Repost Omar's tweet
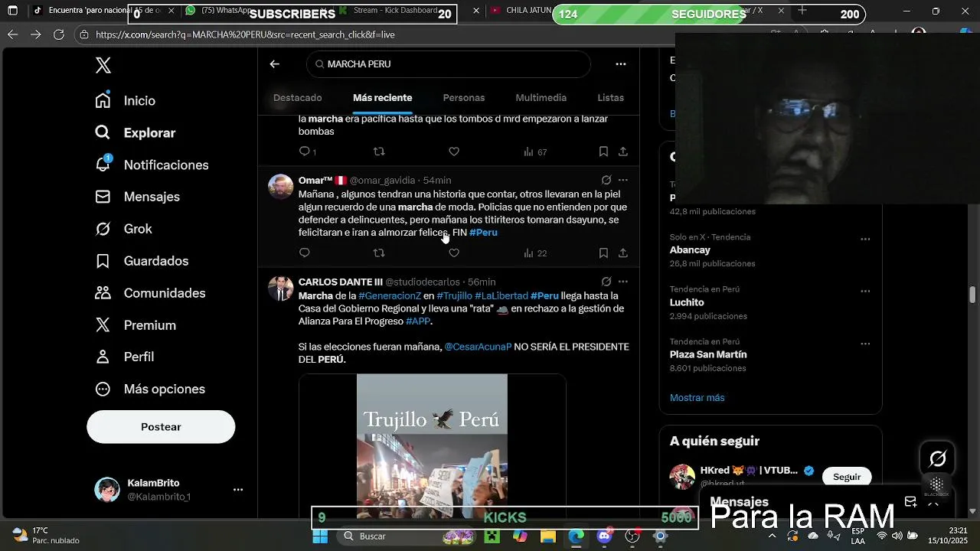Image resolution: width=980 pixels, height=551 pixels. pyautogui.click(x=379, y=253)
